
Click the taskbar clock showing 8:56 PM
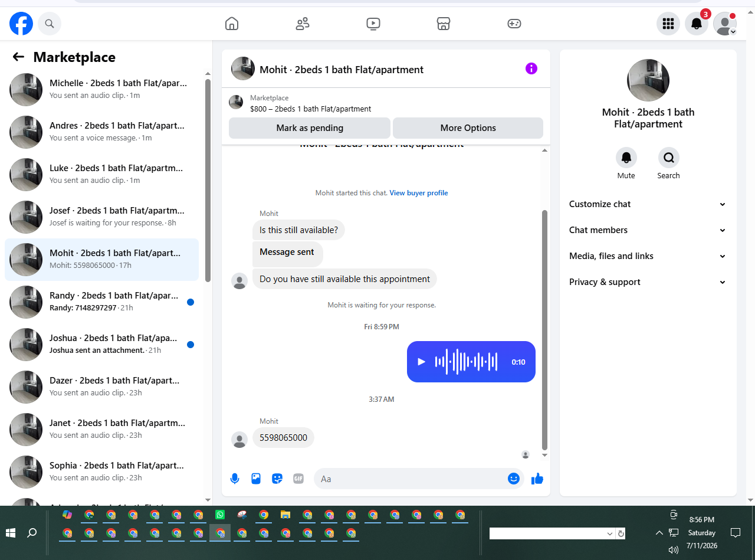702,520
